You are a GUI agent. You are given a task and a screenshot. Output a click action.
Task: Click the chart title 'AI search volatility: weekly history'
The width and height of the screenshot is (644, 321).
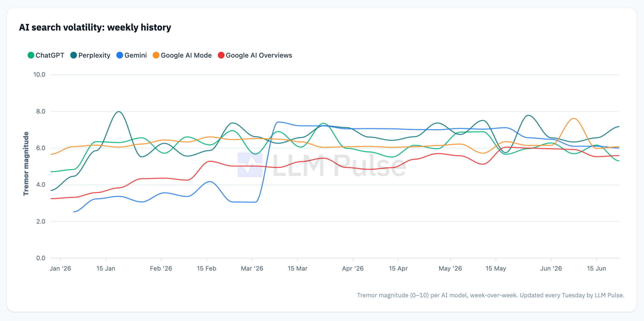pos(95,27)
